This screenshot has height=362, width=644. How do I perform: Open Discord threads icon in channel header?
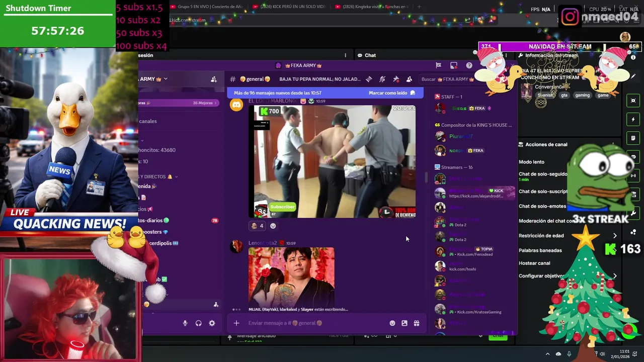[x=369, y=79]
